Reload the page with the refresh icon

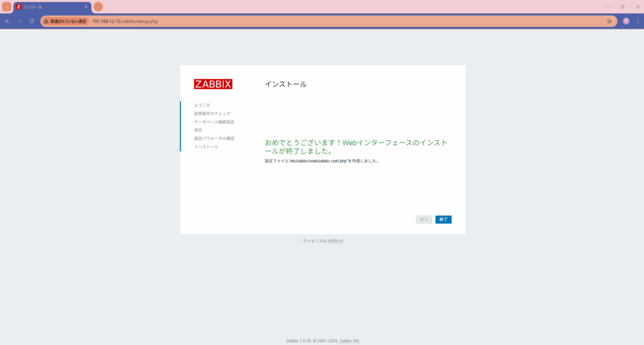point(31,21)
